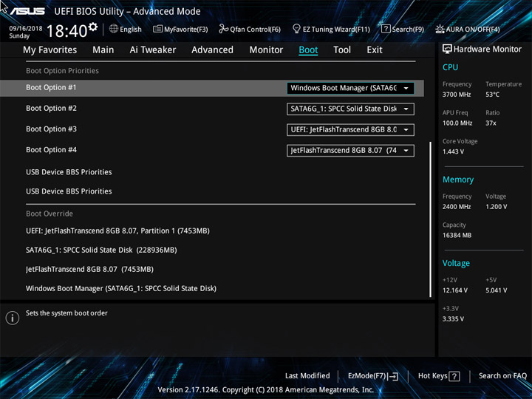
Task: Open second USB Device BBS Priorities
Action: 69,191
